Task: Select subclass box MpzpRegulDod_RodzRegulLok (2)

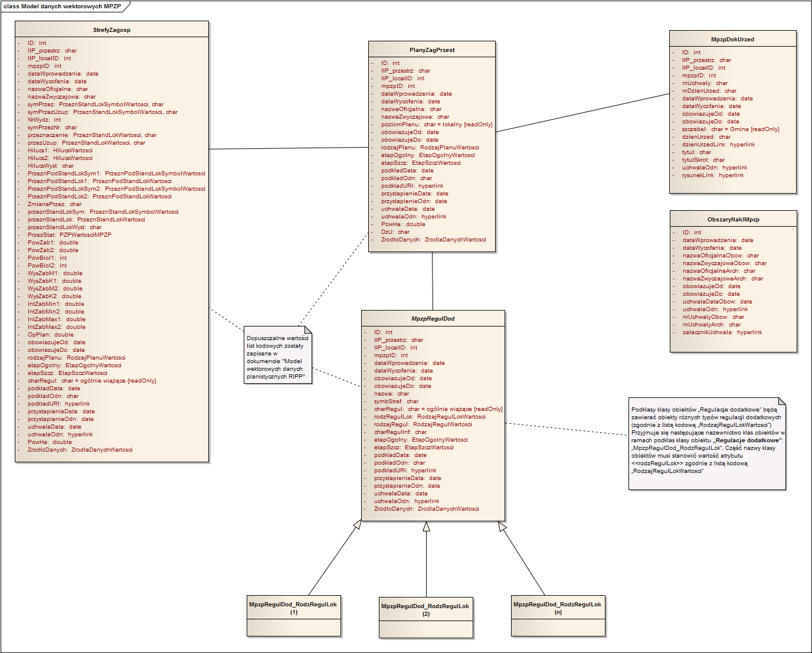Action: point(426,618)
